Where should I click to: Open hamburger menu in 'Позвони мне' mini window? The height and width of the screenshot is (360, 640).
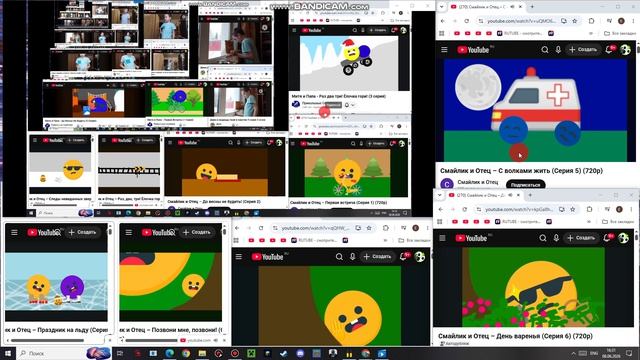[x=129, y=232]
